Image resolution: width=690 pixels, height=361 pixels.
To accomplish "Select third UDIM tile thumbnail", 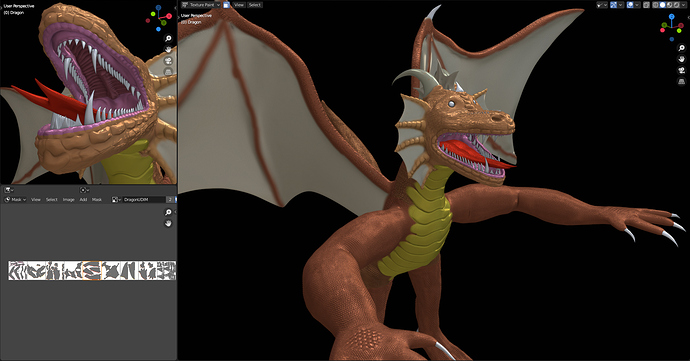I will tap(55, 270).
